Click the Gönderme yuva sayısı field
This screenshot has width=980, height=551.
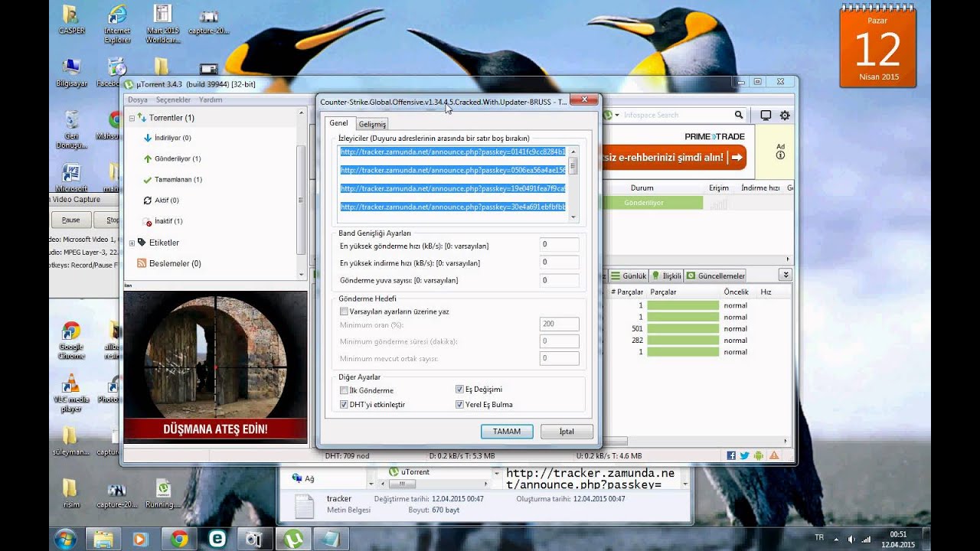[x=559, y=280]
